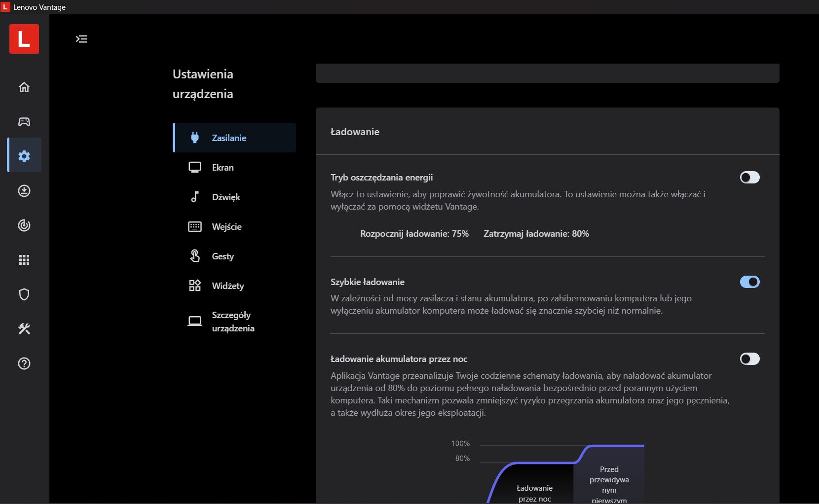Click the 80% label on the chart
This screenshot has height=504, width=819.
pos(462,458)
